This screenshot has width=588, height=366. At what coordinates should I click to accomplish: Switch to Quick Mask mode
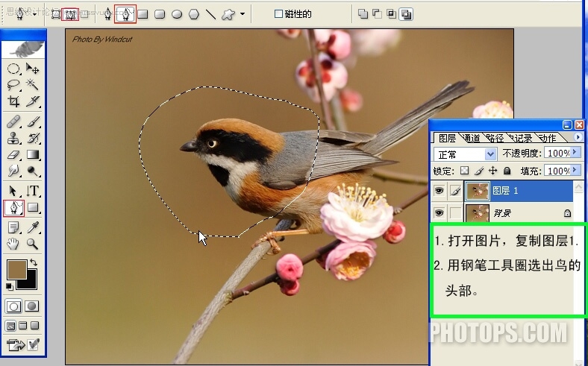tap(32, 306)
